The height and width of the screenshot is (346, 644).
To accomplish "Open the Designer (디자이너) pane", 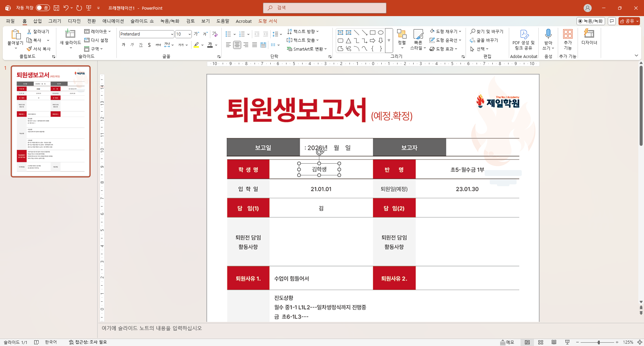I will coord(589,37).
